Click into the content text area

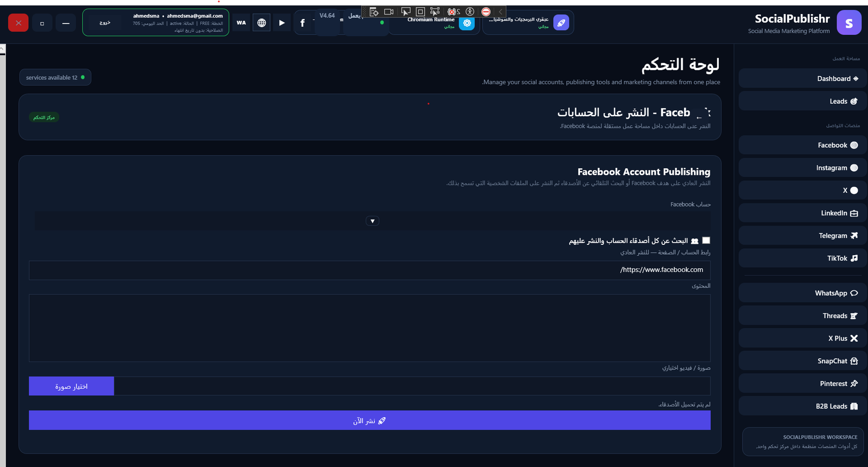pyautogui.click(x=369, y=328)
